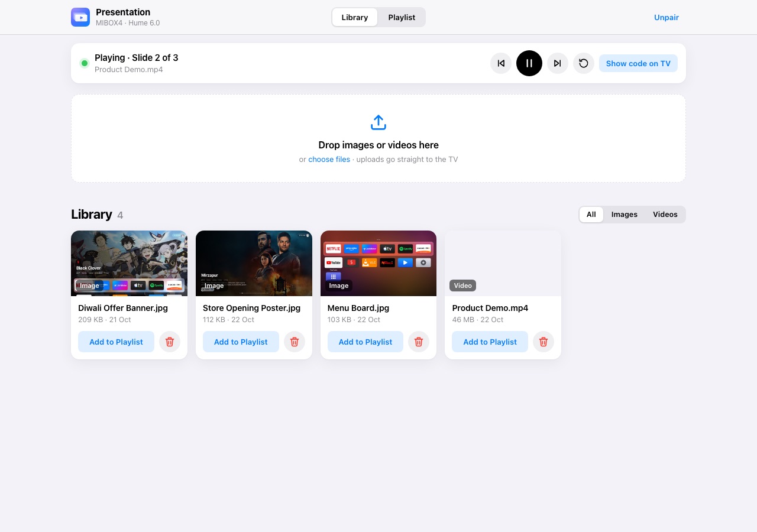Add Menu Board.jpg to playlist
This screenshot has height=532, width=757.
[x=365, y=342]
